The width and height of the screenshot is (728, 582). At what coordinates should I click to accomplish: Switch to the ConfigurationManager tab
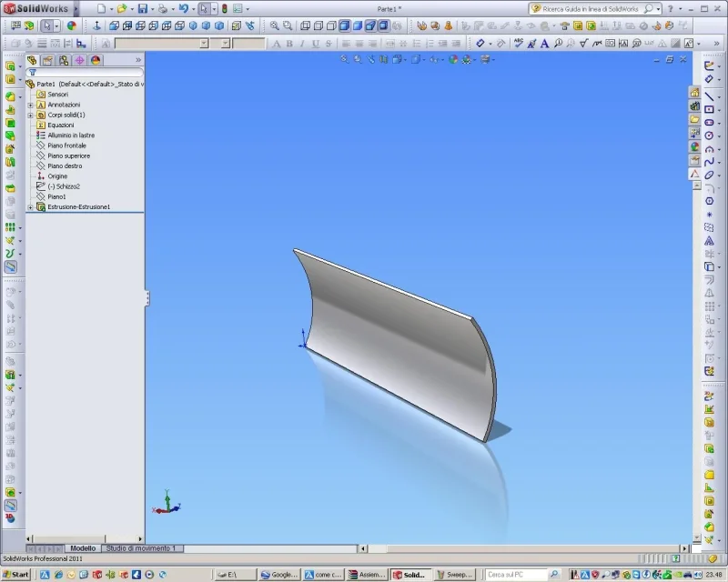[64, 60]
